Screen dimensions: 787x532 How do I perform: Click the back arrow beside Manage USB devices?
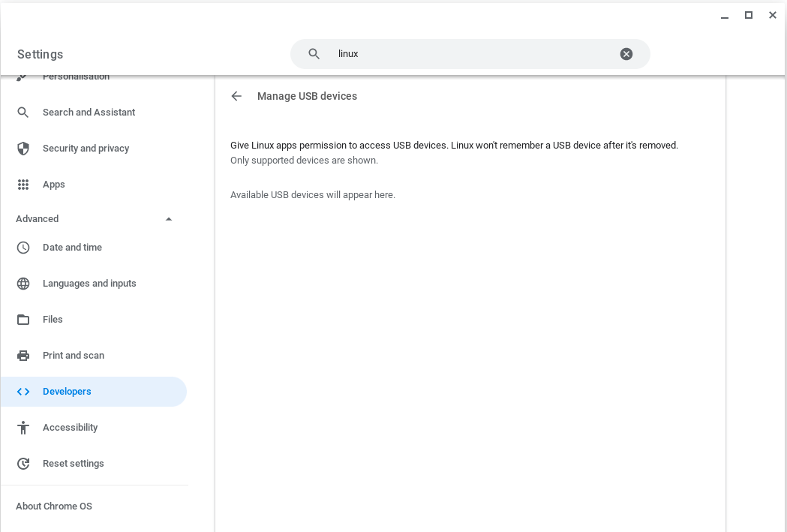pos(236,96)
